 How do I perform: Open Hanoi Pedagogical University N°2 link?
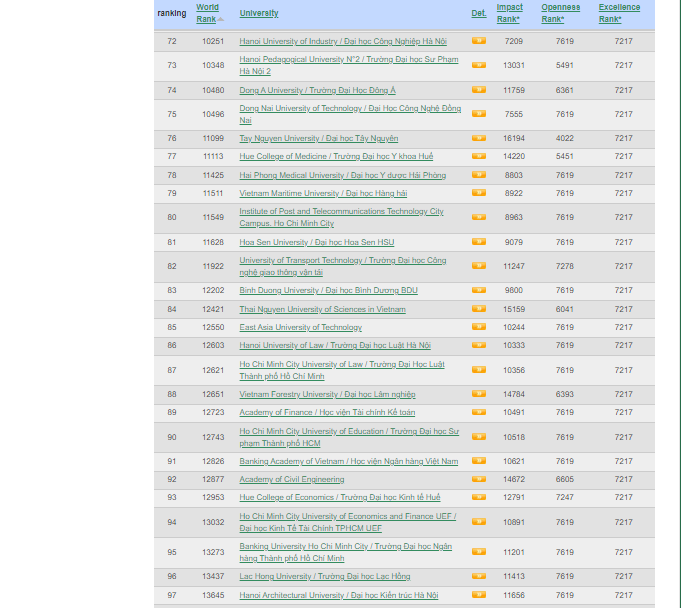(349, 65)
